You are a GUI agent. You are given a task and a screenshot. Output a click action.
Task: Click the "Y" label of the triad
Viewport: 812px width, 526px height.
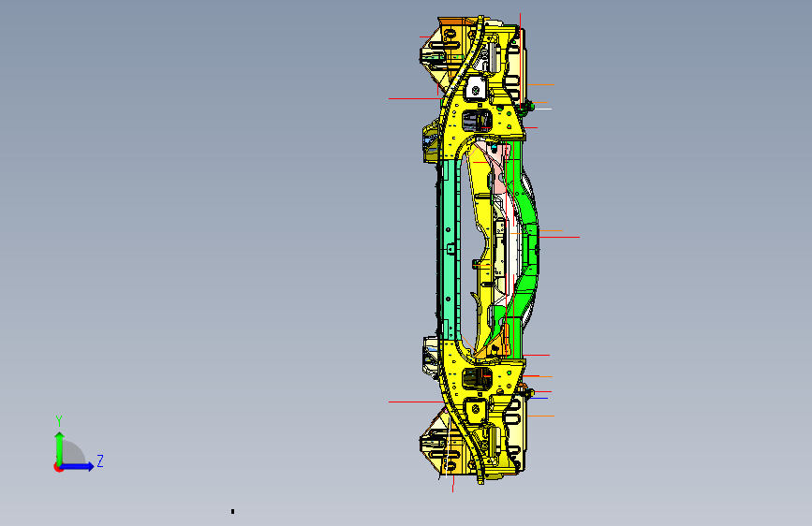59,420
